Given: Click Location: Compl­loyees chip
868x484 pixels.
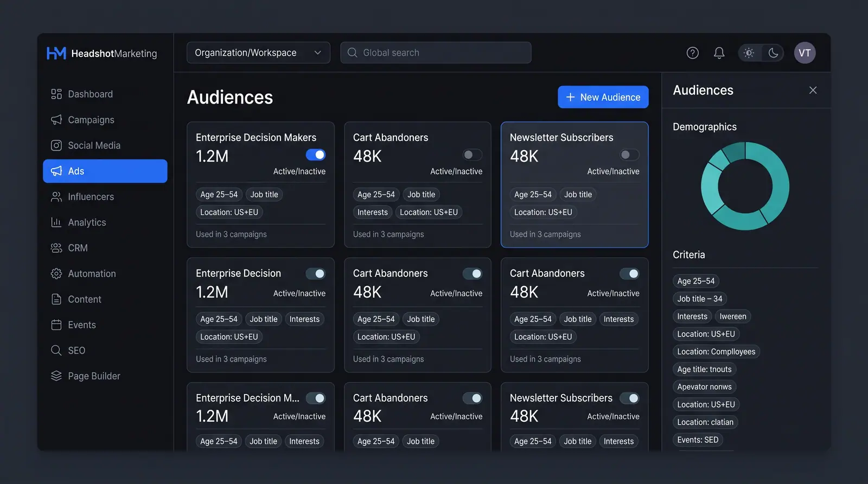Looking at the screenshot, I should coord(716,352).
